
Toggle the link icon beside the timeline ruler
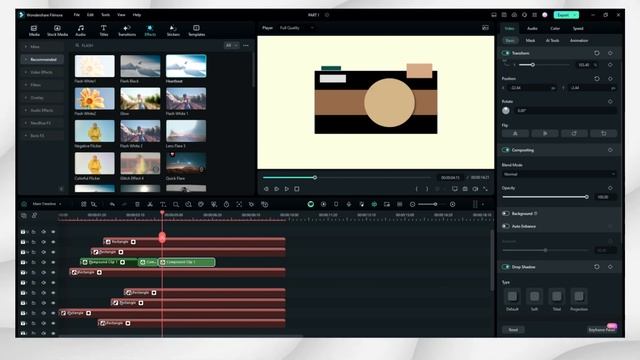pyautogui.click(x=34, y=215)
